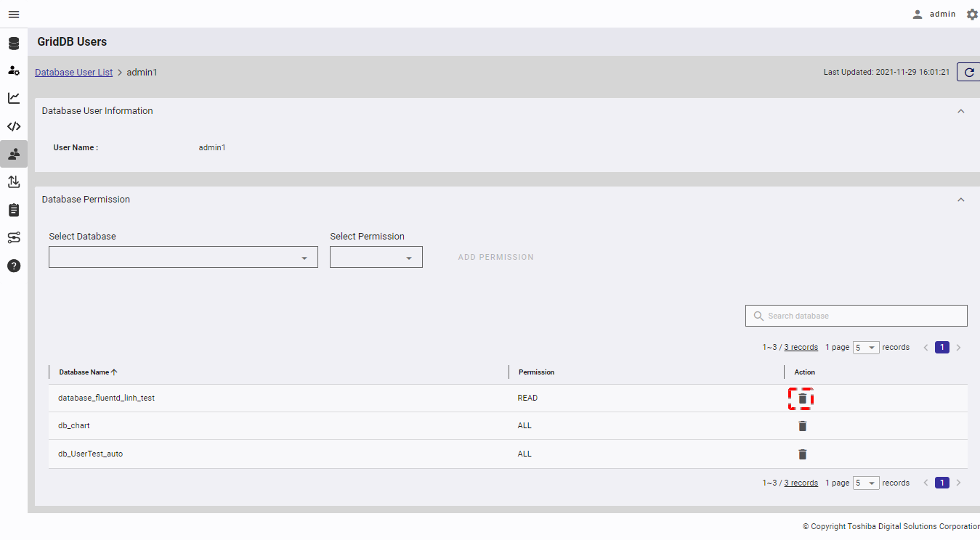980x540 pixels.
Task: Click the admin profile icon
Action: pos(918,15)
